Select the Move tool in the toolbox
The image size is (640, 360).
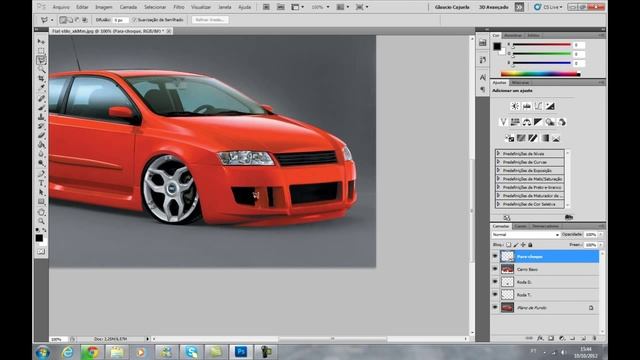41,42
